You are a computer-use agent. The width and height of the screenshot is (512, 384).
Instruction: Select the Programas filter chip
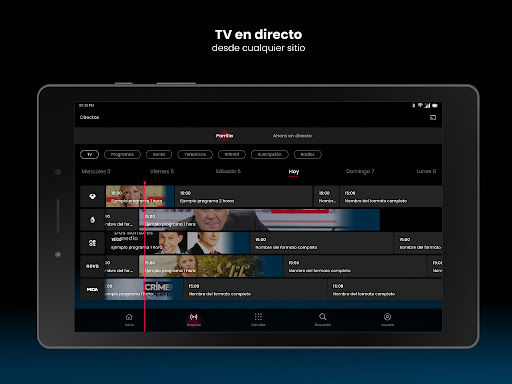tap(122, 154)
